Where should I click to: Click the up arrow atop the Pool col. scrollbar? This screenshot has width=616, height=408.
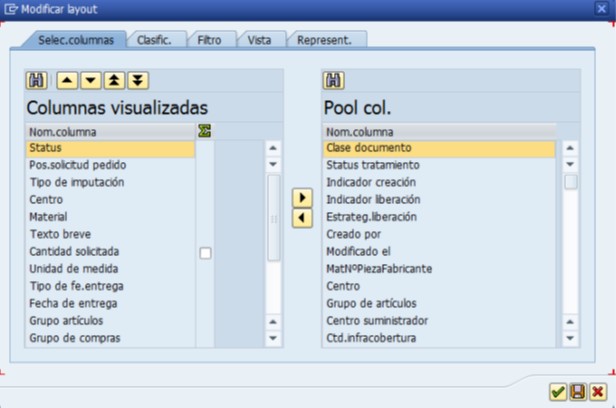(x=570, y=148)
